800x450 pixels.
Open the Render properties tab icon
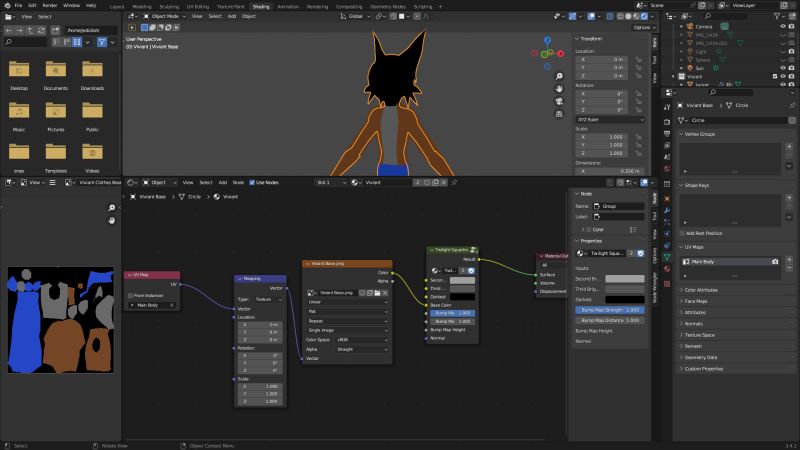point(667,122)
